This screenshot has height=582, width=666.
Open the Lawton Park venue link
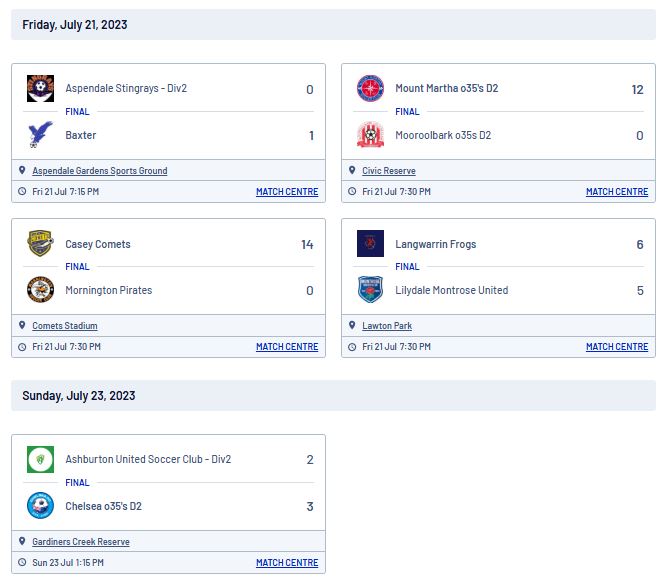click(x=387, y=325)
